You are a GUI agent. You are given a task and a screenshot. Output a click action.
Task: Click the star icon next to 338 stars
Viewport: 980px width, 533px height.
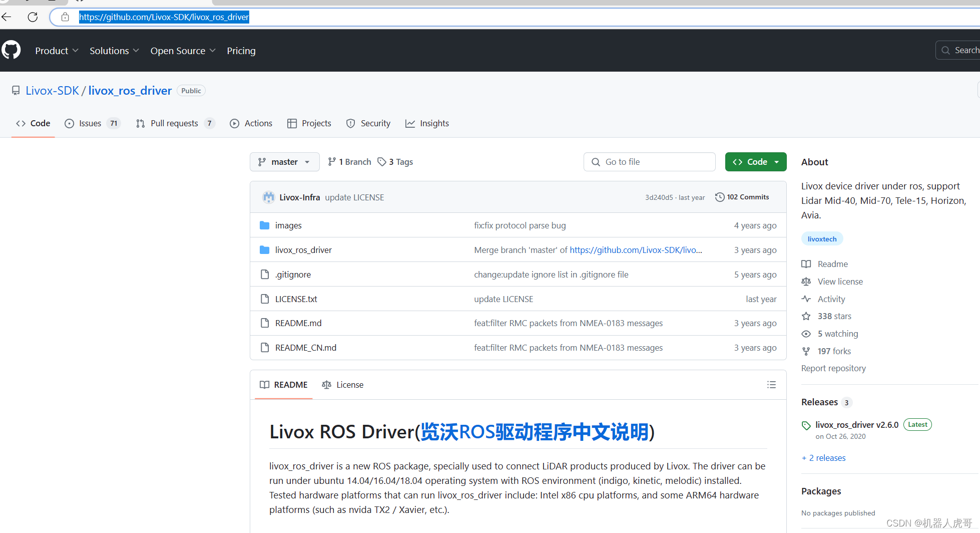click(x=806, y=316)
